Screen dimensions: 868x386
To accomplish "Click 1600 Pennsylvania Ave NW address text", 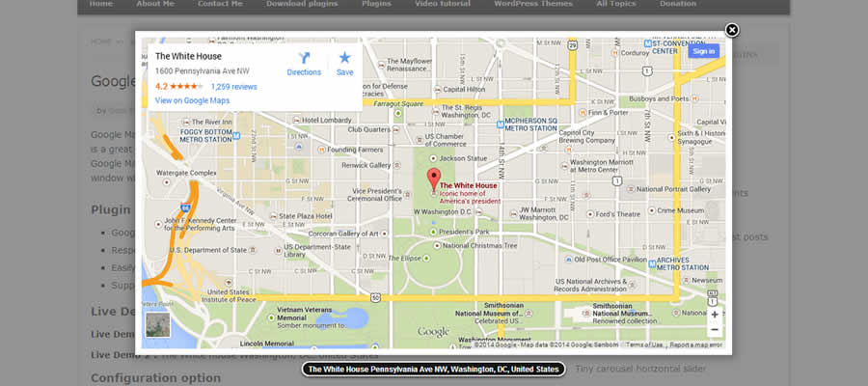I will [x=203, y=70].
